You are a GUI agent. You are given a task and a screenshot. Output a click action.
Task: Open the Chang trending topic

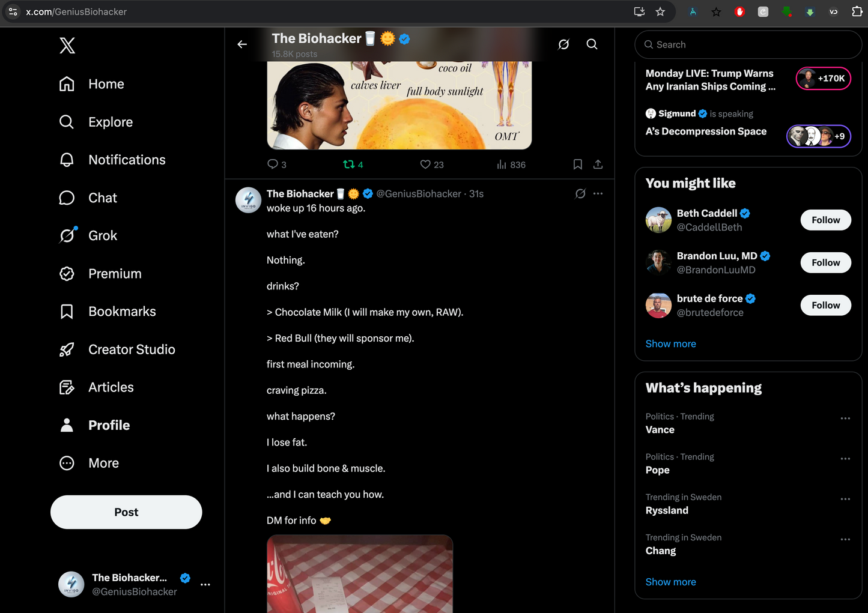661,551
